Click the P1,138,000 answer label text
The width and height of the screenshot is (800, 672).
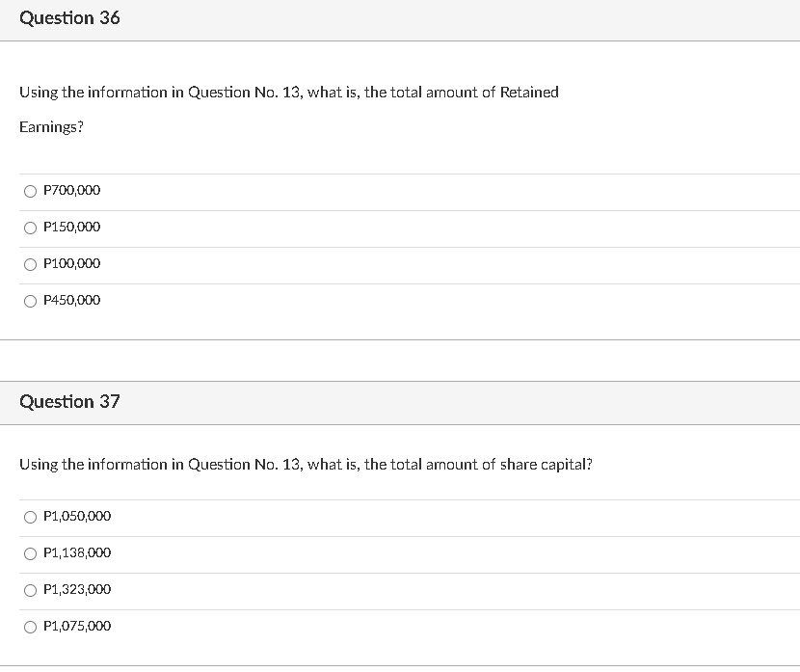76,552
